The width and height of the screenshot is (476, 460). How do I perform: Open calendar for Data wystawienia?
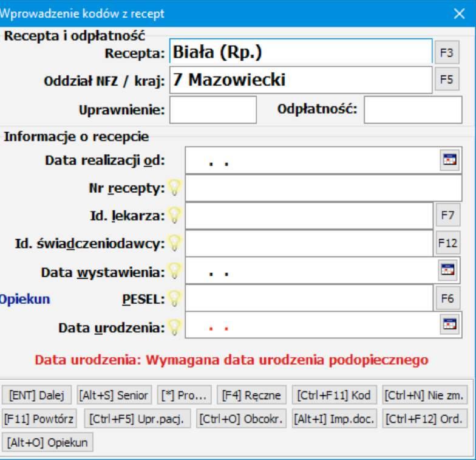tap(448, 270)
